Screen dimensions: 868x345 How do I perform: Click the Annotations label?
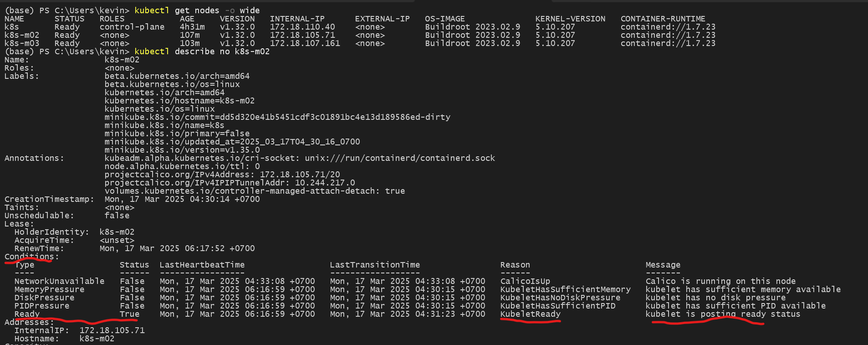tap(34, 158)
